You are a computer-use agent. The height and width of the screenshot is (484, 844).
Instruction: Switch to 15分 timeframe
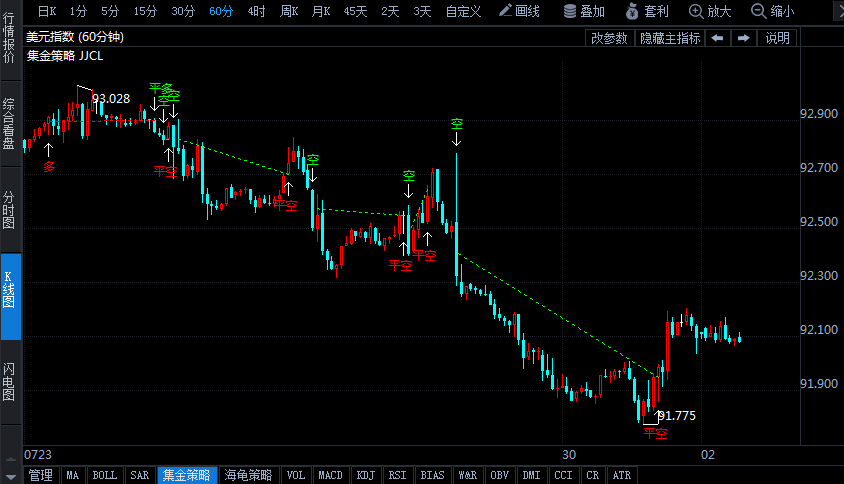[145, 11]
